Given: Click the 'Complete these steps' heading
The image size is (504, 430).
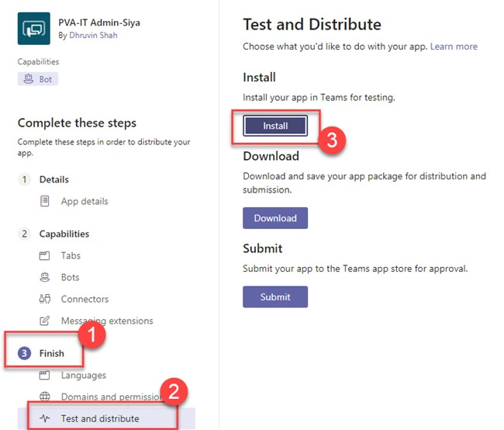Looking at the screenshot, I should pyautogui.click(x=77, y=123).
